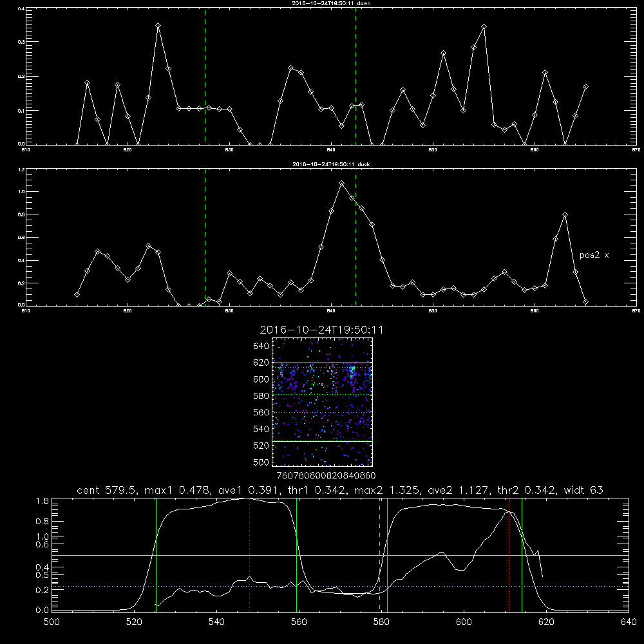Click the dusk plot's last peak diamond near 0.8
The height and width of the screenshot is (644, 644).
pyautogui.click(x=565, y=215)
